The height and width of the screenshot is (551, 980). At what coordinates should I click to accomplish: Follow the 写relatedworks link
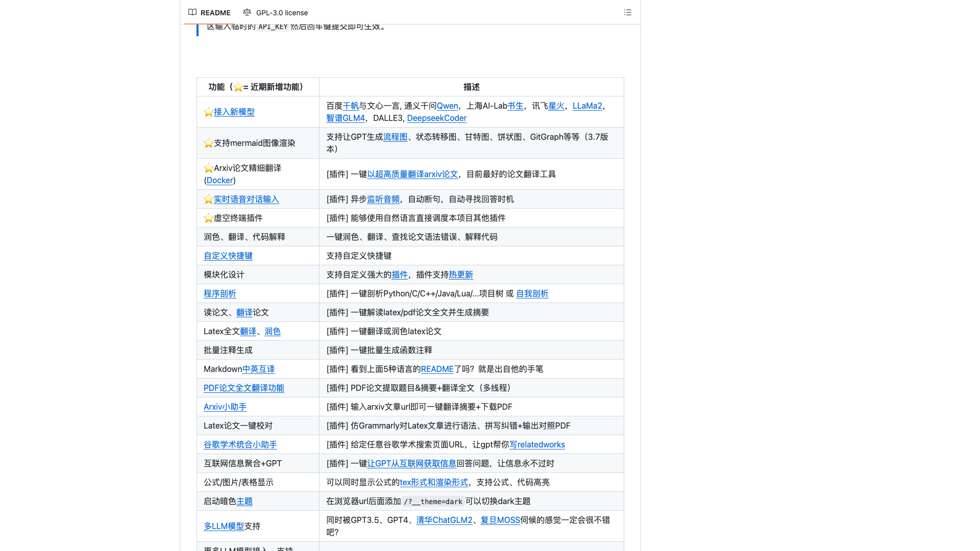(x=537, y=444)
